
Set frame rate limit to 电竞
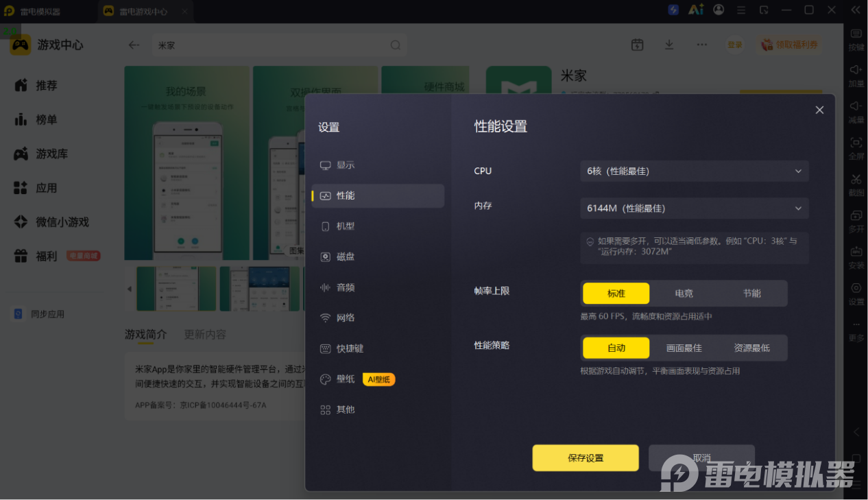click(x=684, y=294)
